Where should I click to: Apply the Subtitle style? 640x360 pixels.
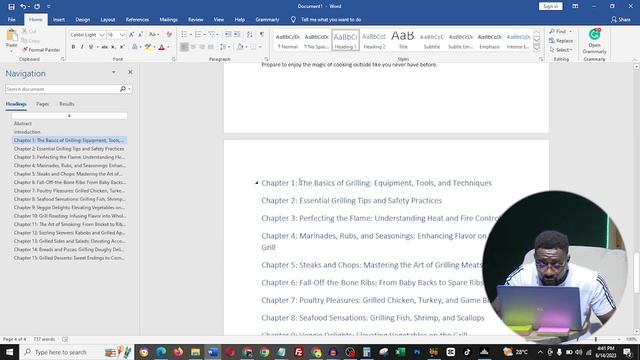[x=432, y=40]
